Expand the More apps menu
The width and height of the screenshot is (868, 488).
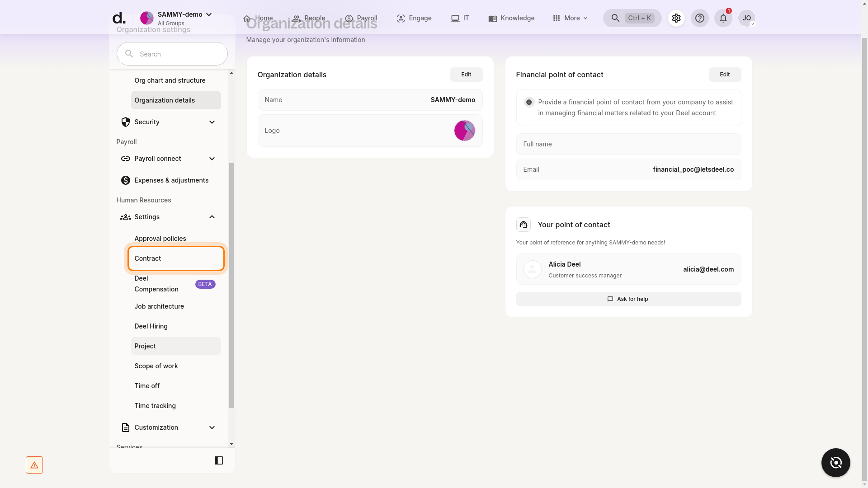point(570,18)
